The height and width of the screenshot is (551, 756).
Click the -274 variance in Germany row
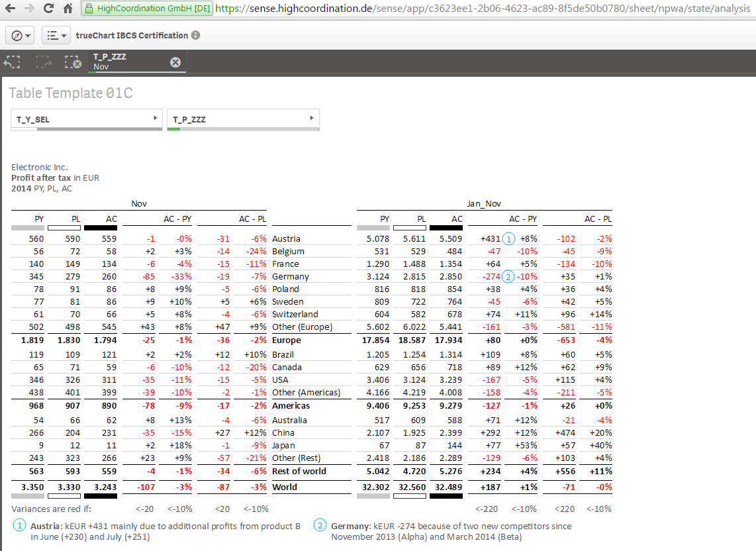tap(491, 276)
